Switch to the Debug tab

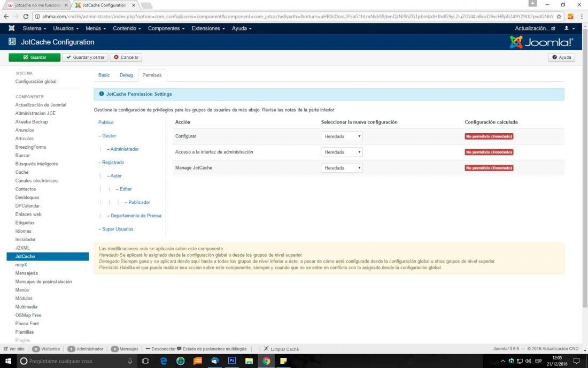click(x=126, y=75)
